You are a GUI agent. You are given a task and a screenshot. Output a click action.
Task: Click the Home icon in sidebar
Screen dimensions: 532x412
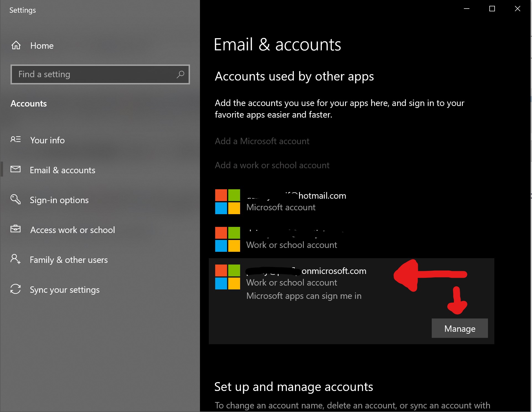(17, 45)
